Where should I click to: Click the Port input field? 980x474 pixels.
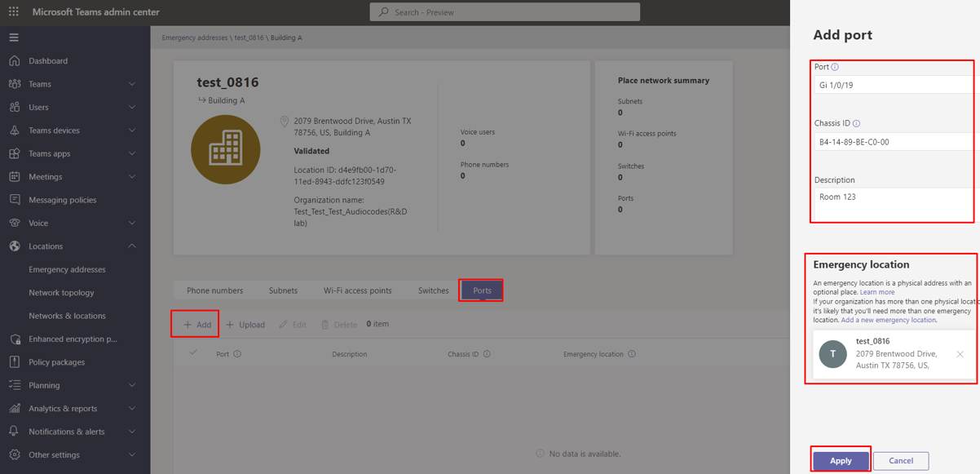[897, 85]
